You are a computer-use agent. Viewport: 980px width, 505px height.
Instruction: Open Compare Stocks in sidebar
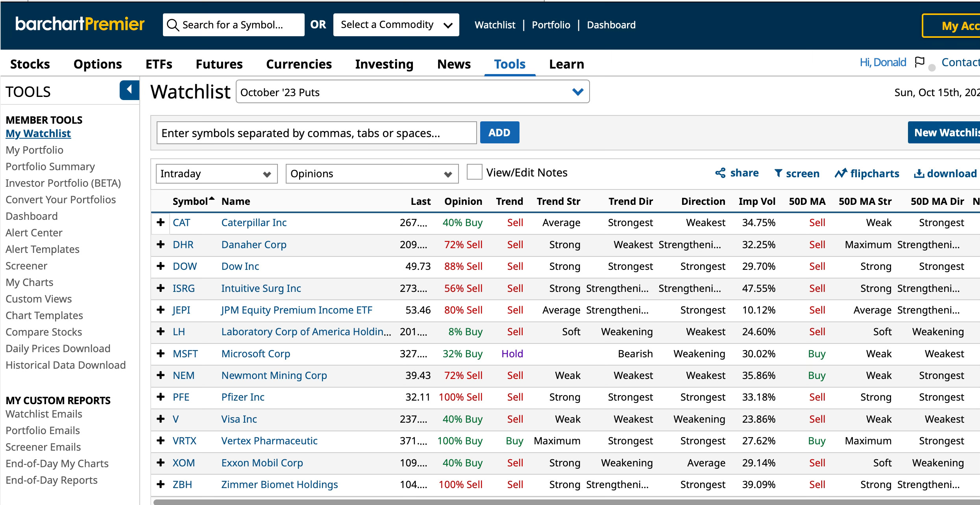(x=44, y=332)
